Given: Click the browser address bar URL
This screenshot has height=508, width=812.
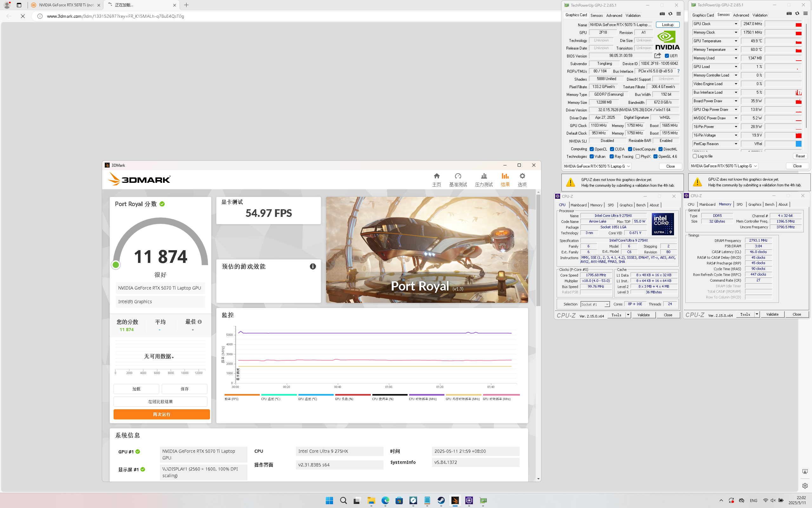Looking at the screenshot, I should (115, 16).
